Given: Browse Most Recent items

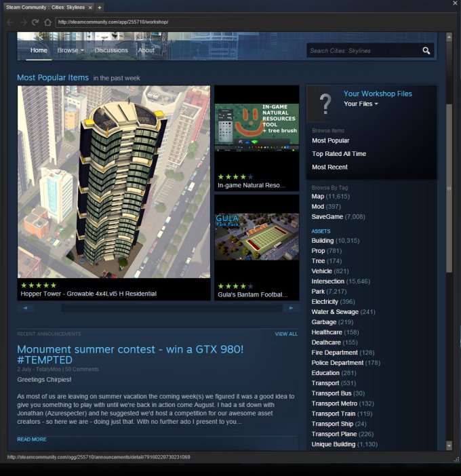Looking at the screenshot, I should coord(329,167).
